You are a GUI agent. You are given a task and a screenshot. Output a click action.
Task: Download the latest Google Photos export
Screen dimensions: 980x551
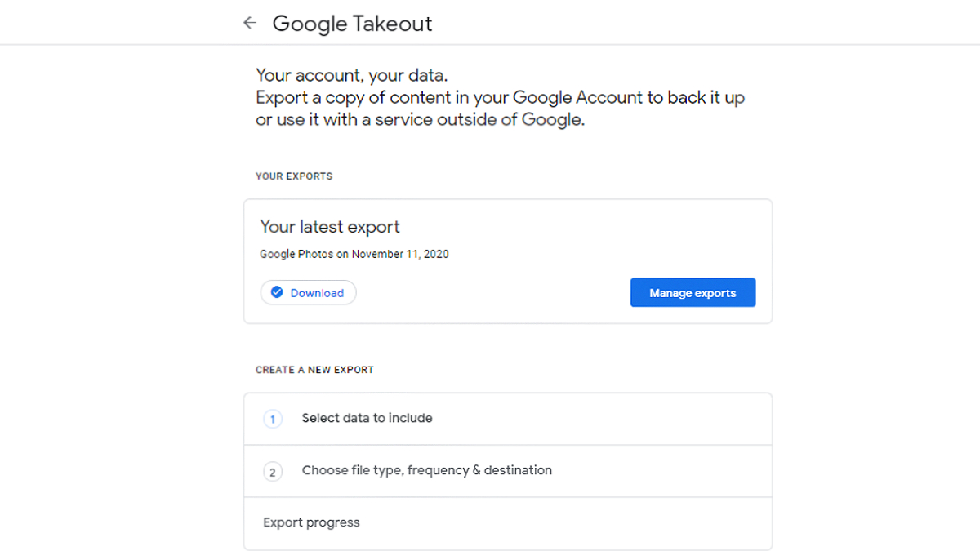point(309,292)
